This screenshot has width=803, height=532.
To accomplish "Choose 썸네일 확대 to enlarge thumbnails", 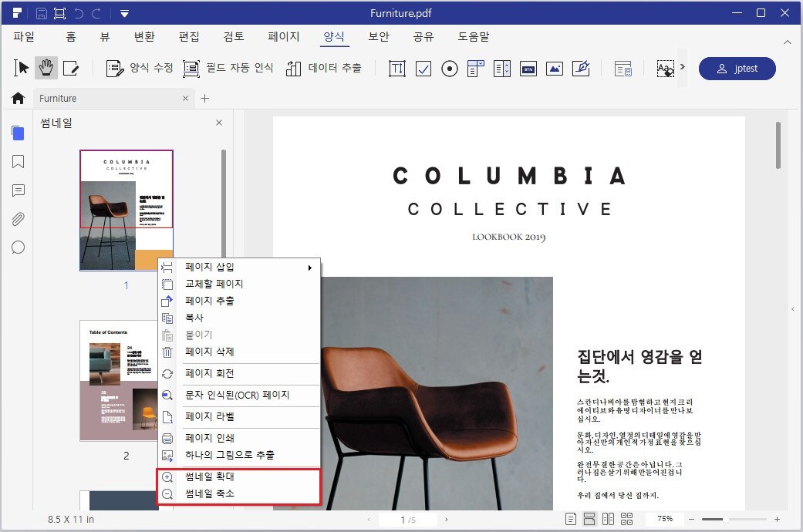I will click(x=239, y=476).
